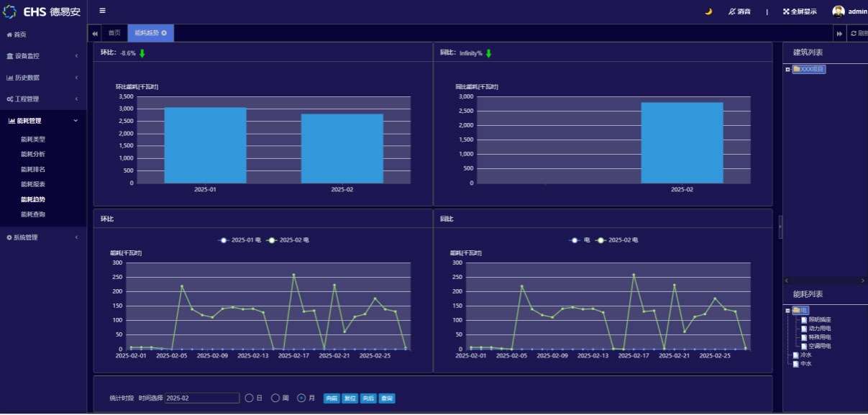868x415 pixels.
Task: Toggle dark mode with the moon icon
Action: pyautogui.click(x=708, y=12)
